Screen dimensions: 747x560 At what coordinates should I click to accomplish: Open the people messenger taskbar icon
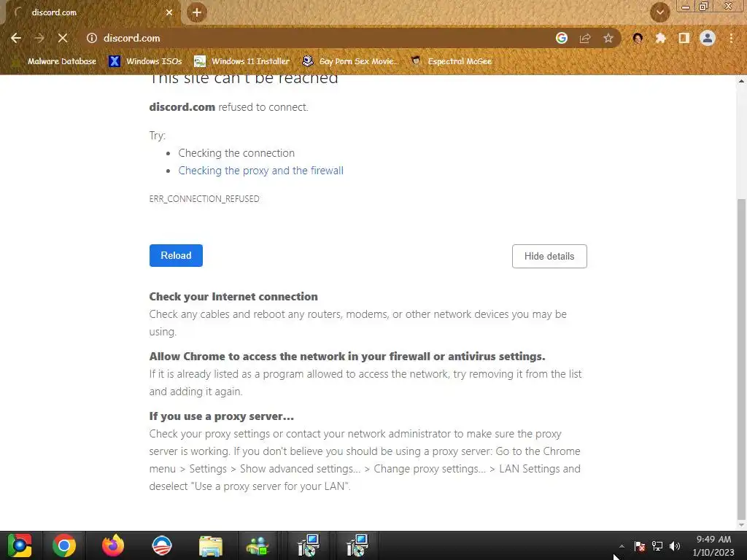[258, 545]
